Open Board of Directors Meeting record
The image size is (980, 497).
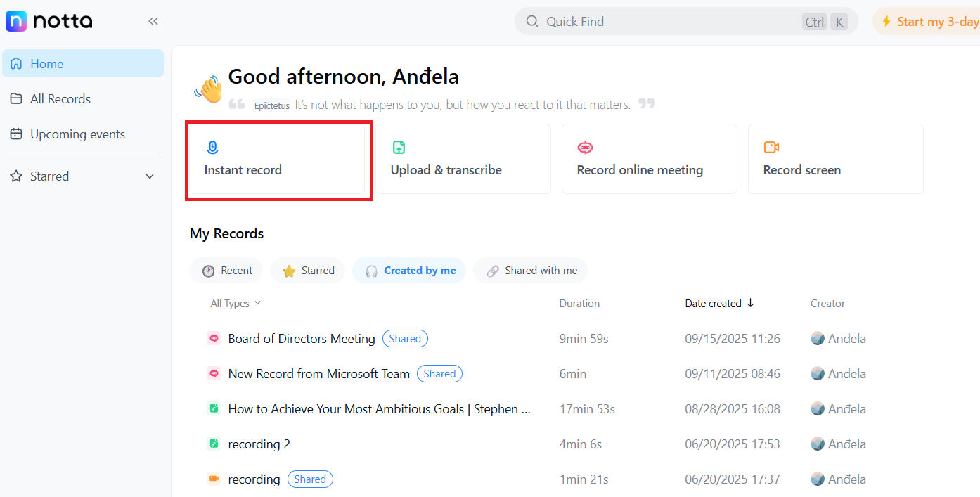301,339
